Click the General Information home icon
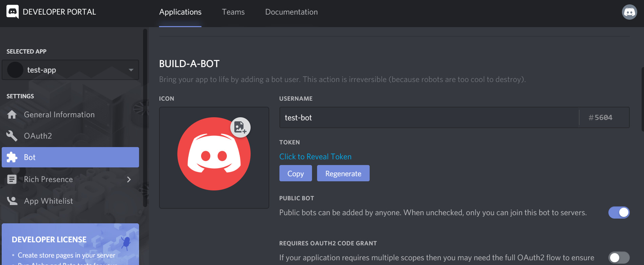The width and height of the screenshot is (644, 265). pos(12,115)
